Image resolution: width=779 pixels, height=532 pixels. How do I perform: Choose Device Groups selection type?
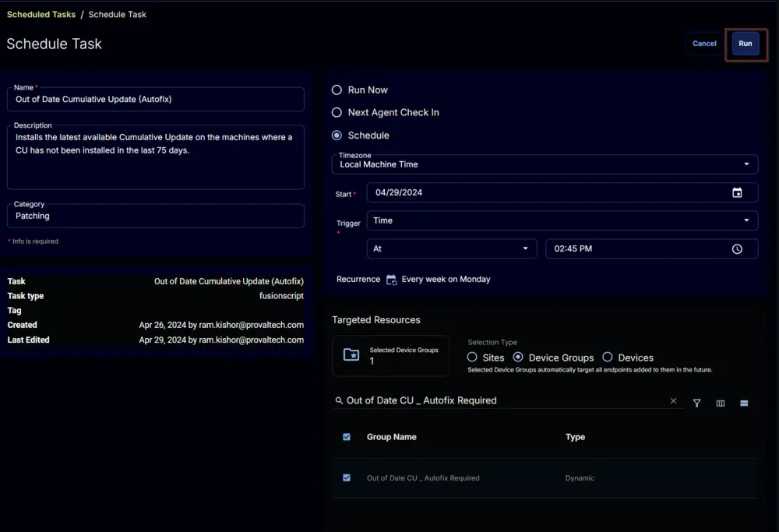coord(518,358)
